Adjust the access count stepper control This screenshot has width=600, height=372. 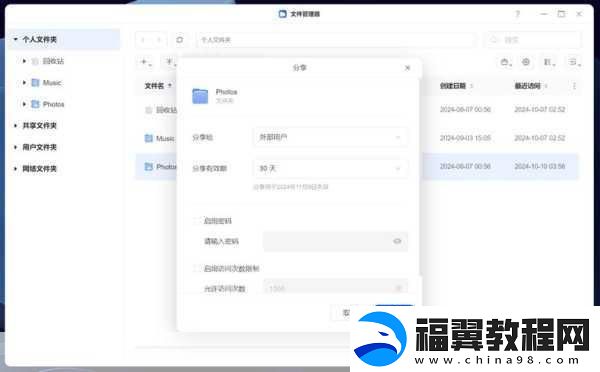tap(399, 288)
